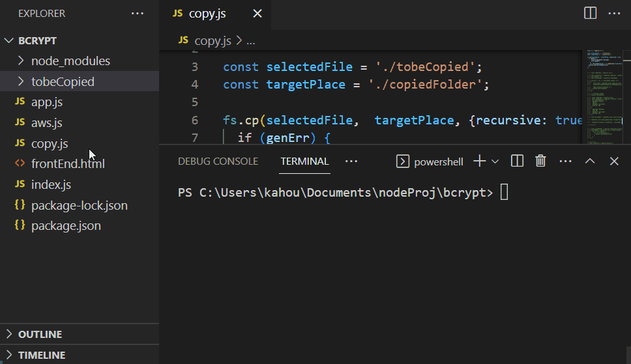Expand the OUTLINE section
This screenshot has height=364, width=631.
click(80, 334)
